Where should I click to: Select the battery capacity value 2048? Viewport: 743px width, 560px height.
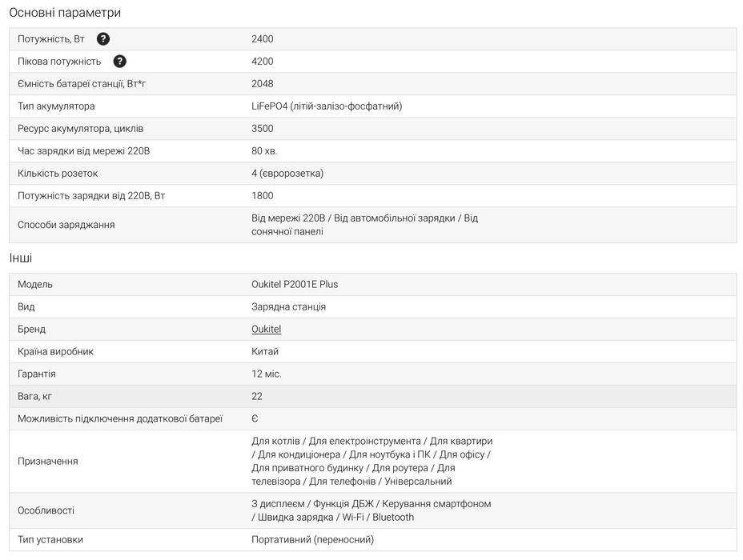262,84
